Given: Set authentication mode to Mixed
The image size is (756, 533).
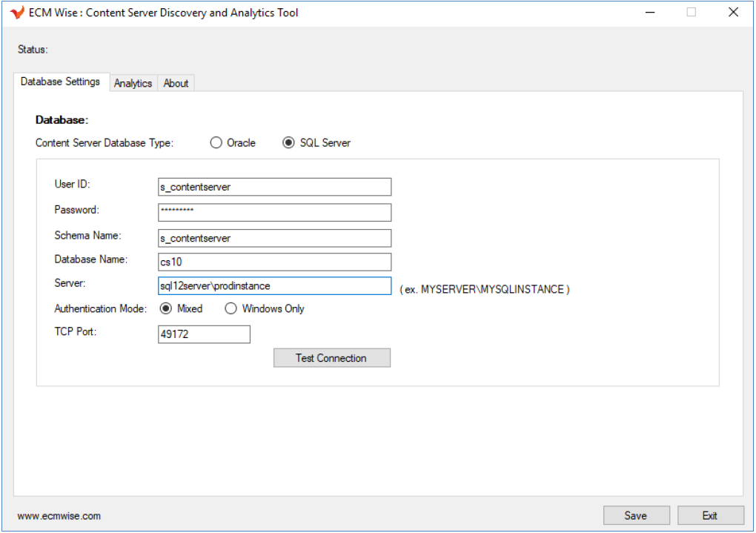Looking at the screenshot, I should (x=166, y=308).
